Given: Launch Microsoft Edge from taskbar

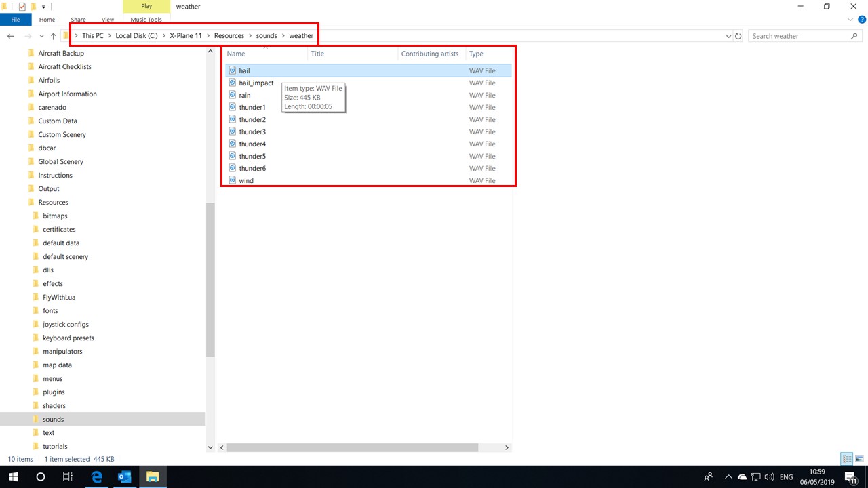Looking at the screenshot, I should click(x=97, y=477).
